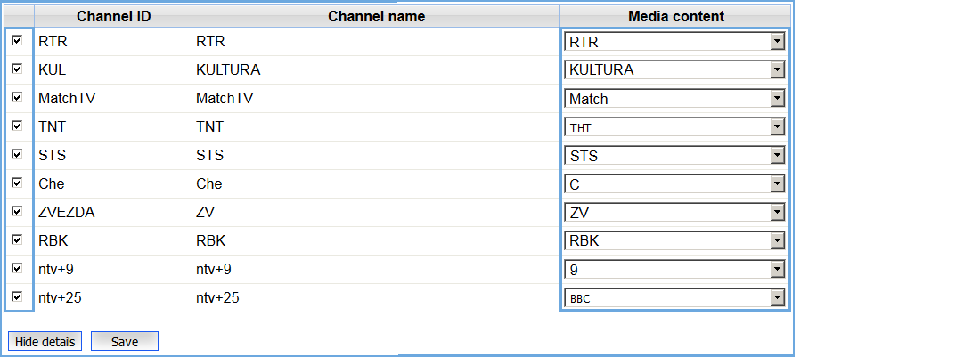The height and width of the screenshot is (357, 980).
Task: Click the MatchTV channel ID cell
Action: pyautogui.click(x=113, y=99)
